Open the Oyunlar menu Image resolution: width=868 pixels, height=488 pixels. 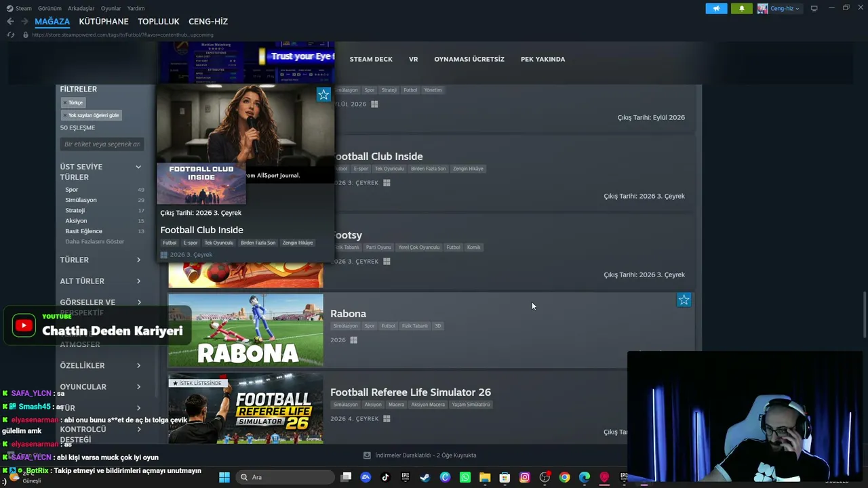click(111, 8)
